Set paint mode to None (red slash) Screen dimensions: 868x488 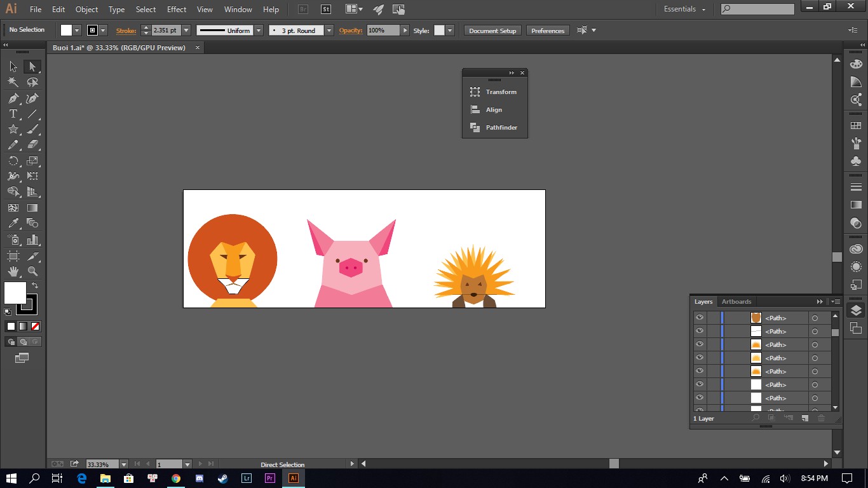[x=36, y=327]
